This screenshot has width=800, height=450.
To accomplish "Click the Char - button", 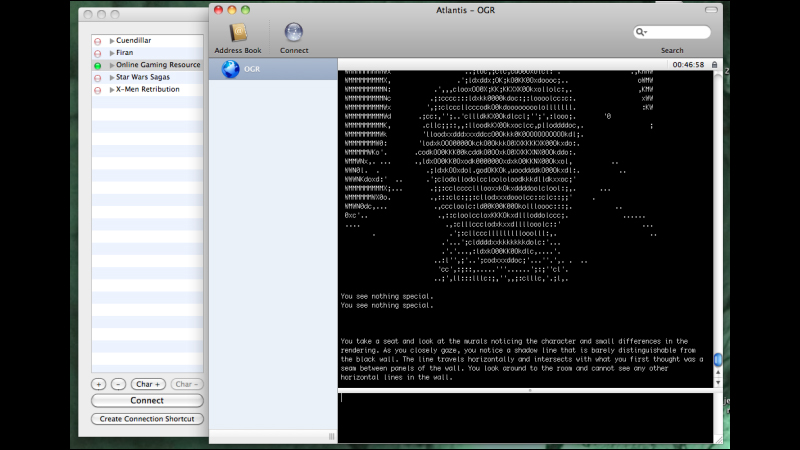I will 187,384.
